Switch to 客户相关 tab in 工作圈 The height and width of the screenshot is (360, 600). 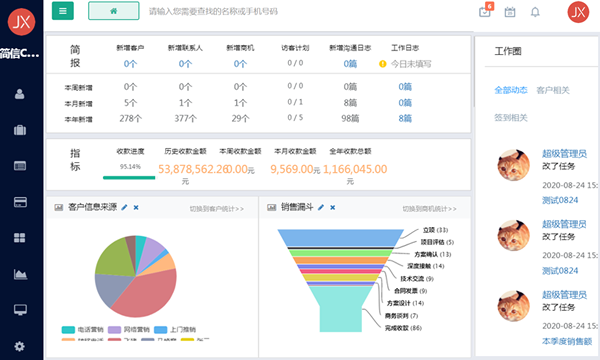[553, 90]
